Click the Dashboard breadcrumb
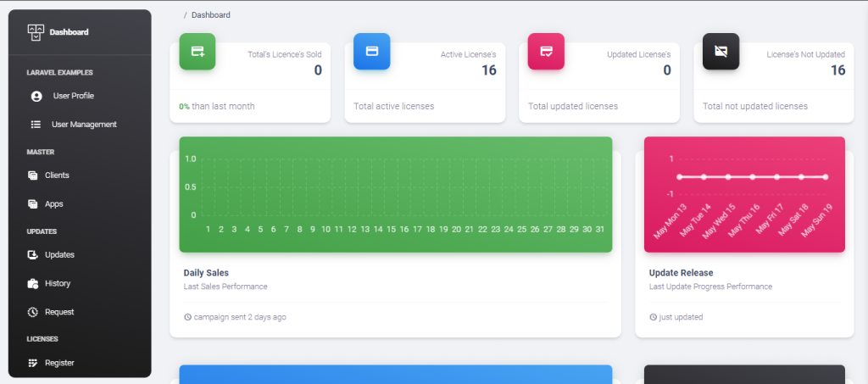 pos(211,15)
